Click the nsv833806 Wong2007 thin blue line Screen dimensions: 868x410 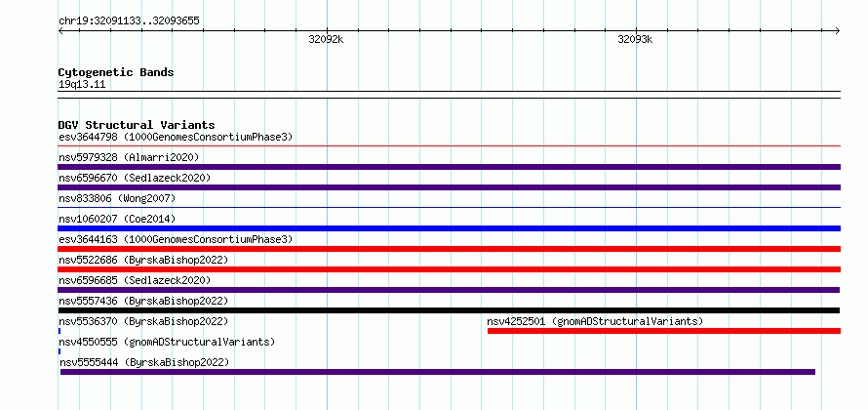[x=449, y=208]
